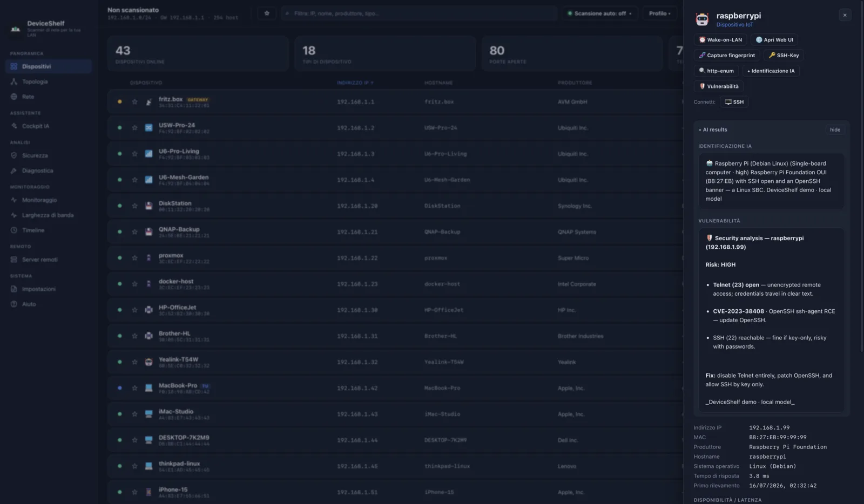Click IP address 192.168.1.42

pyautogui.click(x=357, y=388)
